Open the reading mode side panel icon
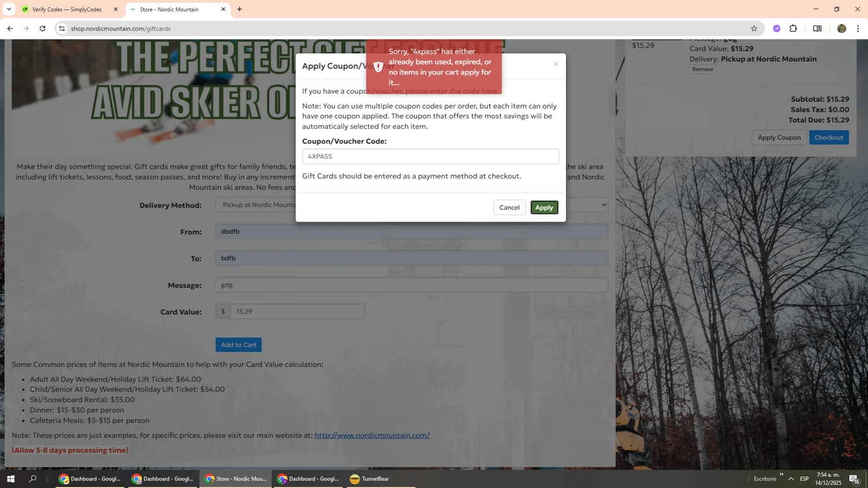This screenshot has width=868, height=488. tap(817, 28)
